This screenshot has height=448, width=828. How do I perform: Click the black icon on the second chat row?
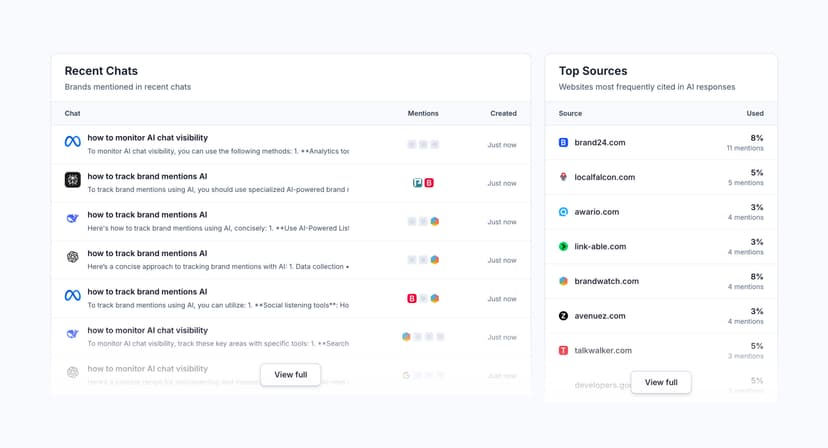tap(72, 180)
